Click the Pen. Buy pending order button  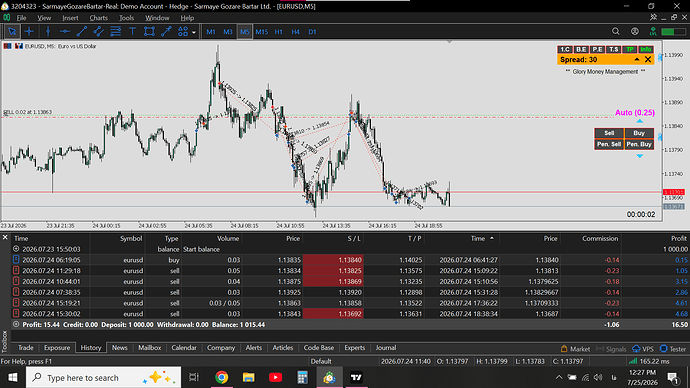click(x=639, y=144)
